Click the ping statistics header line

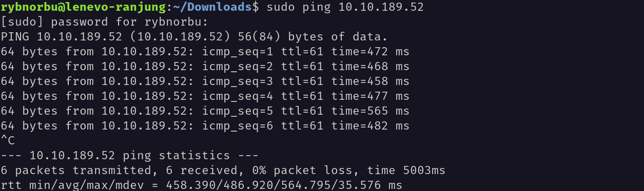129,156
